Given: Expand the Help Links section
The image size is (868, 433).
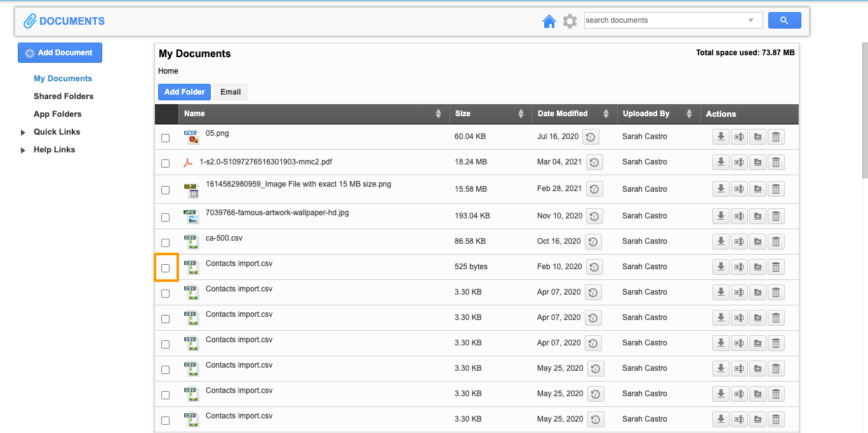Looking at the screenshot, I should [x=23, y=150].
